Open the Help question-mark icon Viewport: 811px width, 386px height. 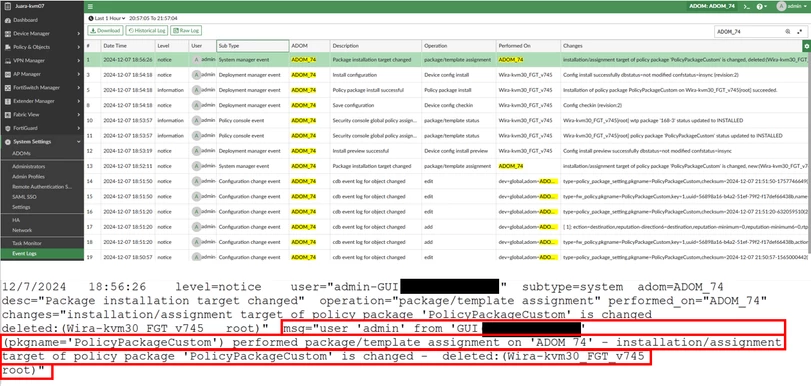click(x=760, y=6)
